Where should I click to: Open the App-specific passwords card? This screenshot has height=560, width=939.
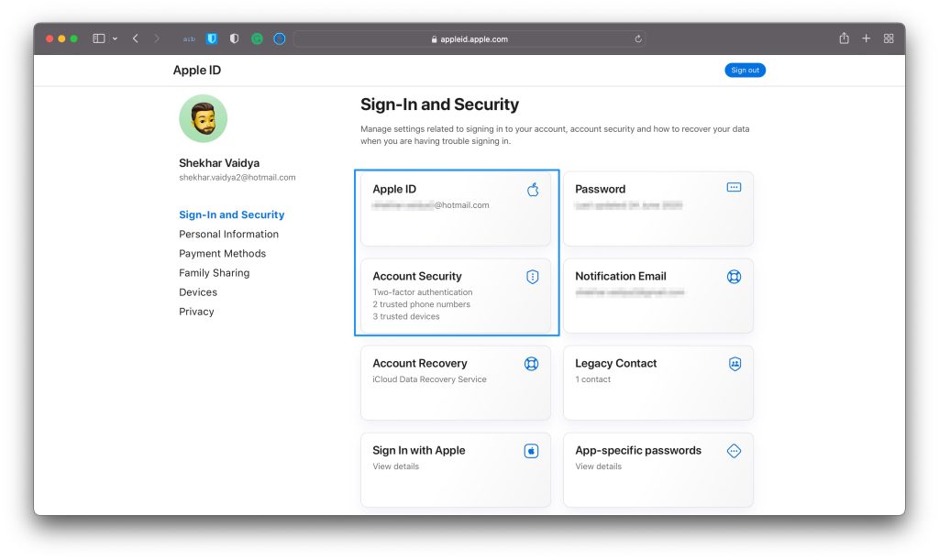pos(658,470)
